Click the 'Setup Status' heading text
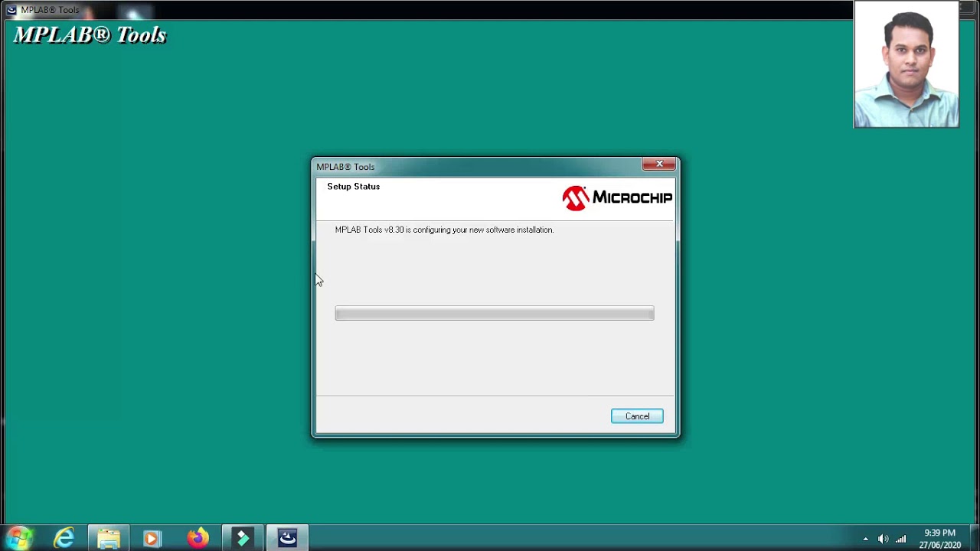Image resolution: width=980 pixels, height=551 pixels. 354,187
